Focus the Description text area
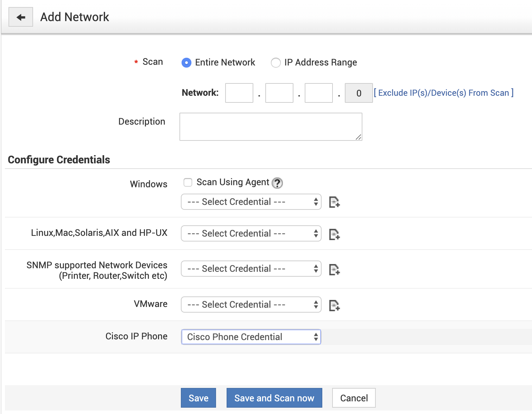 [x=271, y=127]
